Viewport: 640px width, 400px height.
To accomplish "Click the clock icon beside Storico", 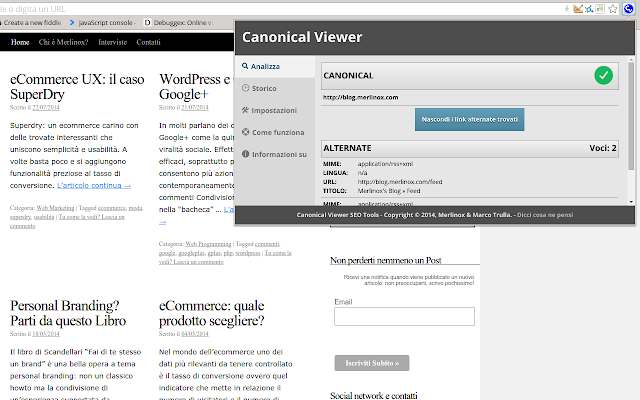I will click(245, 88).
